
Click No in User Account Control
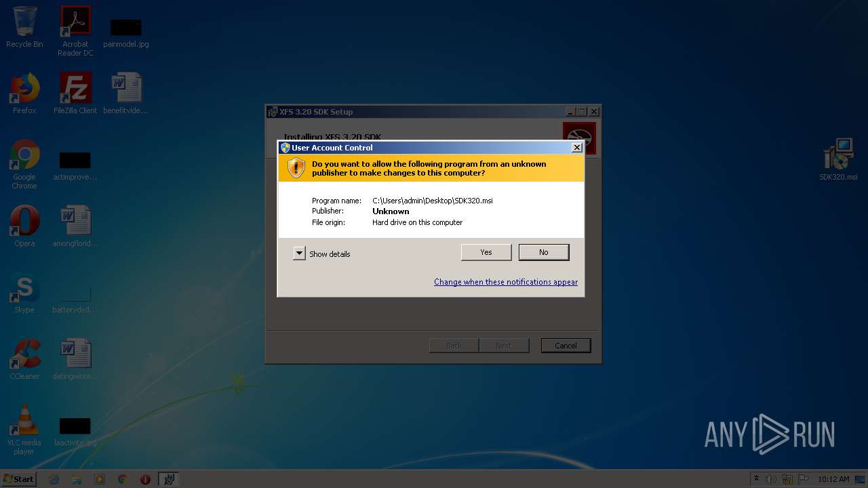pos(544,252)
